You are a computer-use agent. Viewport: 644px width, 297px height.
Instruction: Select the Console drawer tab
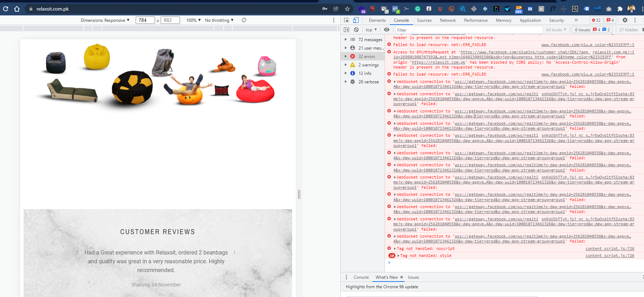361,277
